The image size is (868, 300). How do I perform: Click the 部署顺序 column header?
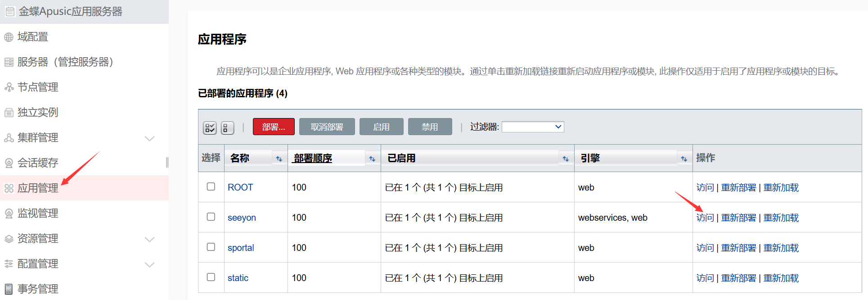(313, 158)
